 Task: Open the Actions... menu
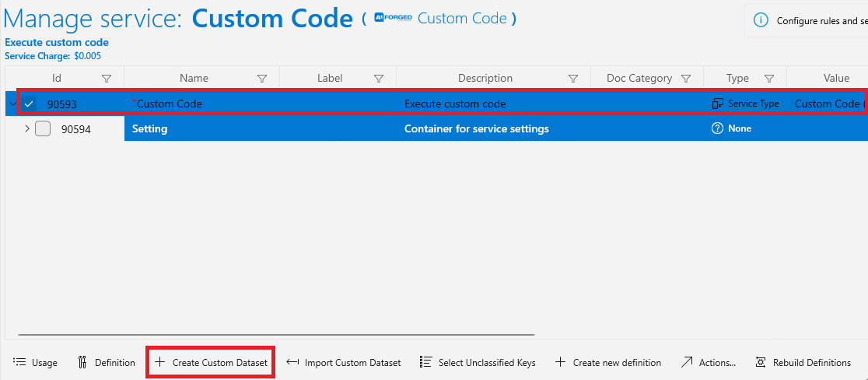(x=708, y=363)
